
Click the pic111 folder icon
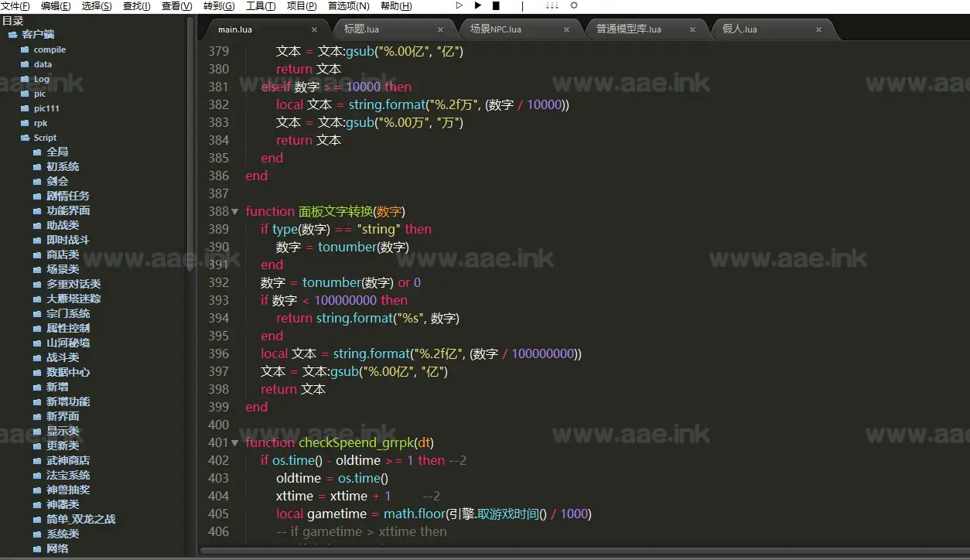pos(25,108)
